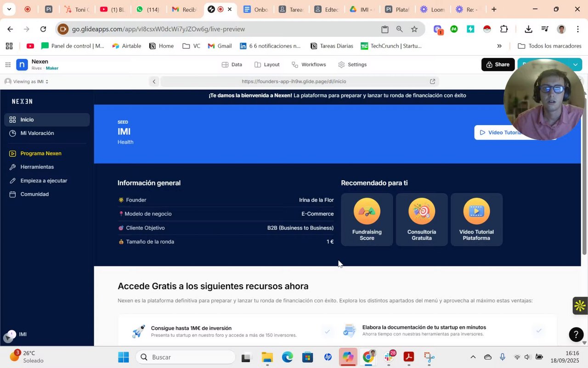
Task: Go back with the browser back arrow
Action: [10, 29]
